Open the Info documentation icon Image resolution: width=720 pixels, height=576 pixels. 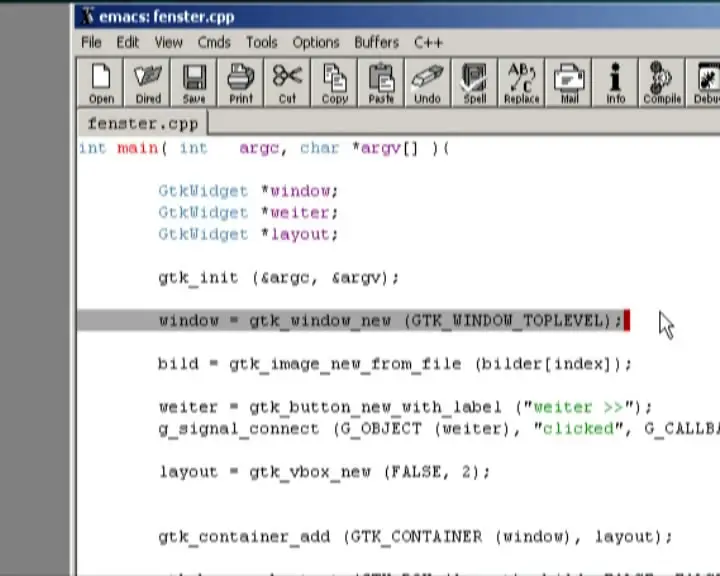(x=616, y=83)
